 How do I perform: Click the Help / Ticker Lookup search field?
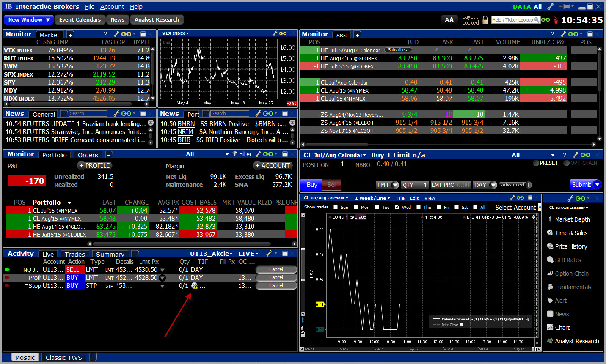tap(512, 20)
